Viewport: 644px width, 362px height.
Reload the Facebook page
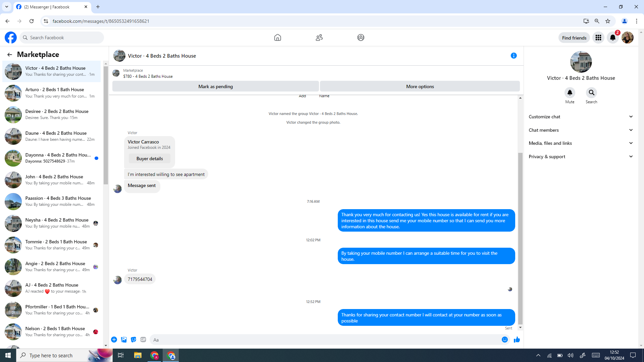click(x=32, y=21)
